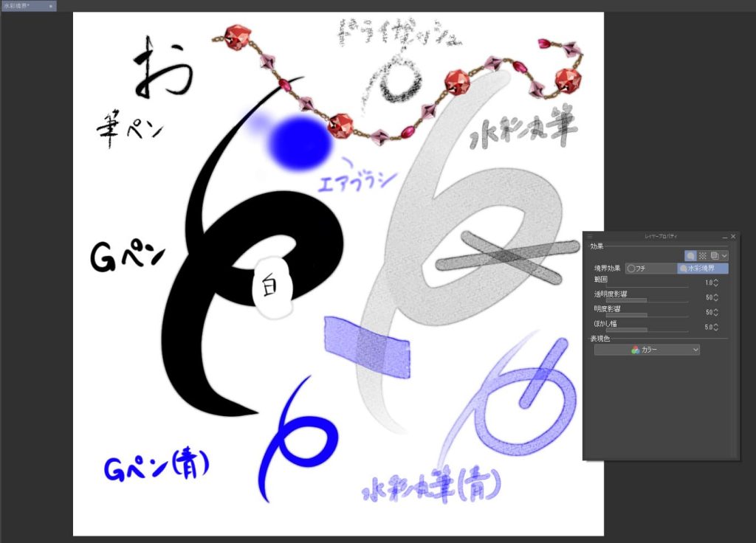Image resolution: width=756 pixels, height=543 pixels.
Task: Click the 透明度影響 slider bar
Action: click(x=647, y=301)
